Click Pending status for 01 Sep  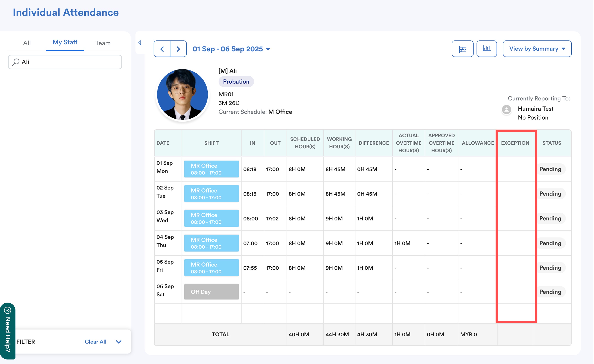550,169
